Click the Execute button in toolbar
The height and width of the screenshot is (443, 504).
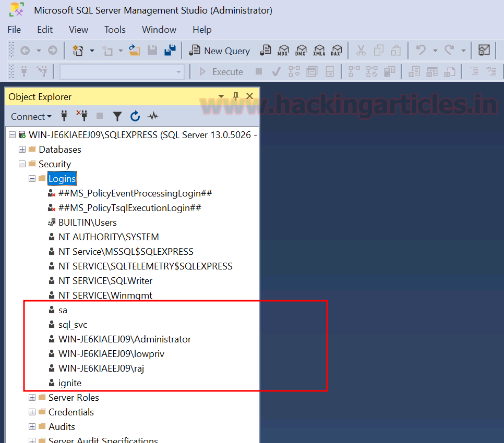coord(221,71)
